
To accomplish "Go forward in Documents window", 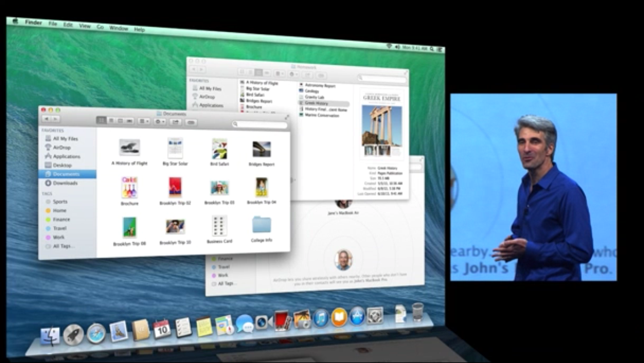I will pos(55,119).
